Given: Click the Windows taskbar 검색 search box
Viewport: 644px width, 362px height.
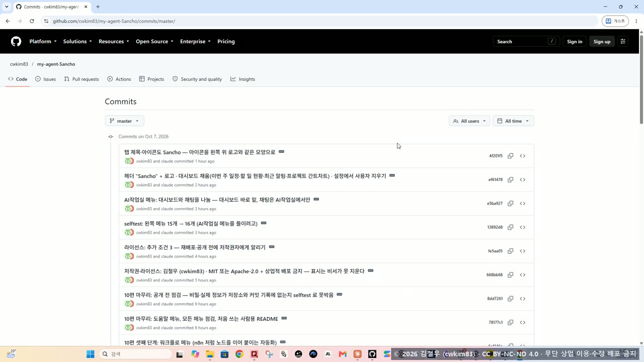Looking at the screenshot, I should point(135,354).
